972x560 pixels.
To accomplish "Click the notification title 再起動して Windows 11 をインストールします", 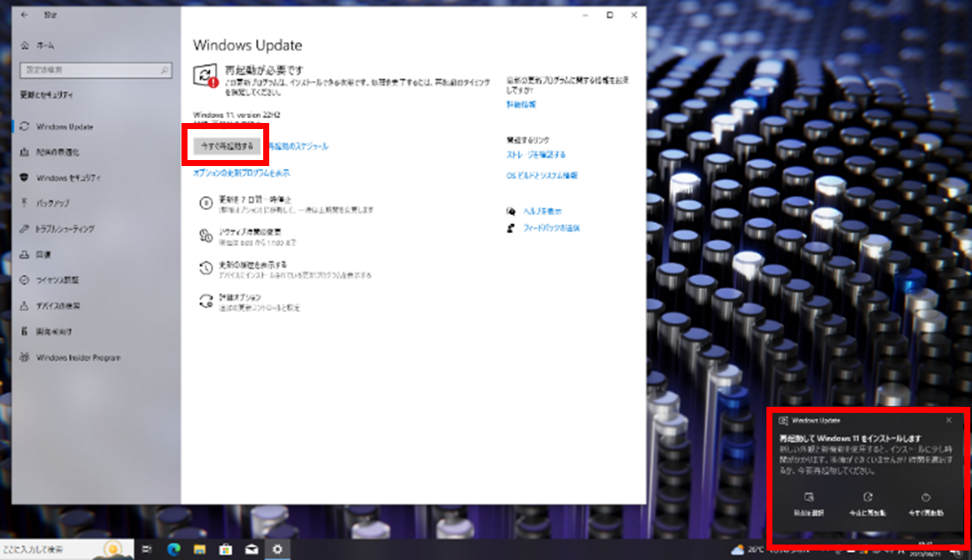I will point(850,439).
